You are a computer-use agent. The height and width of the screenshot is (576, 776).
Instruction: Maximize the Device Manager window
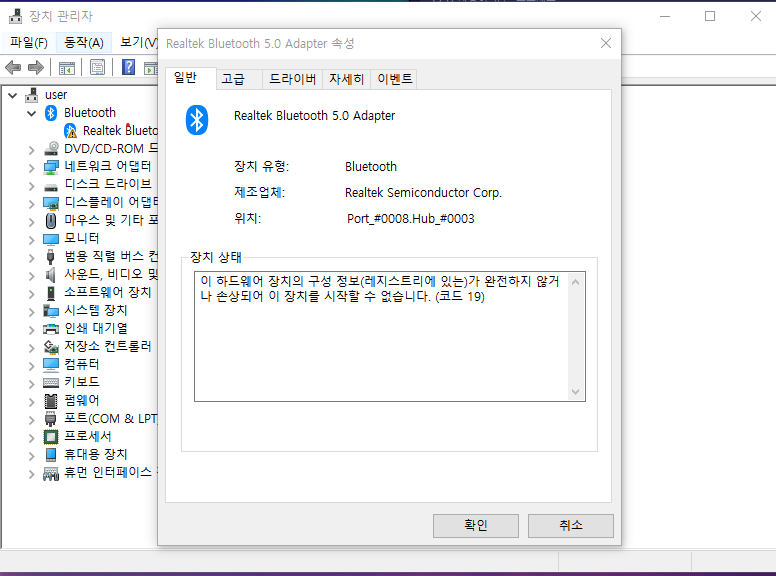[x=710, y=16]
